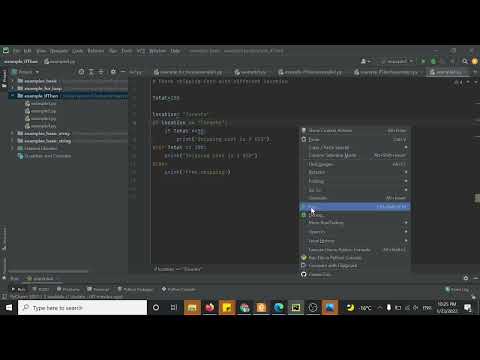Click the taskbar search box

pyautogui.click(x=82, y=307)
